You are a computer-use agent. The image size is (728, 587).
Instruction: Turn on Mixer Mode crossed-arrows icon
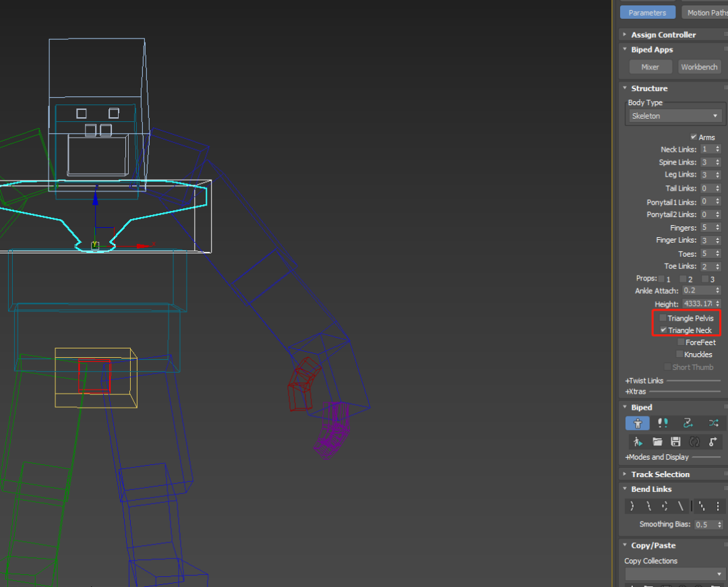713,423
